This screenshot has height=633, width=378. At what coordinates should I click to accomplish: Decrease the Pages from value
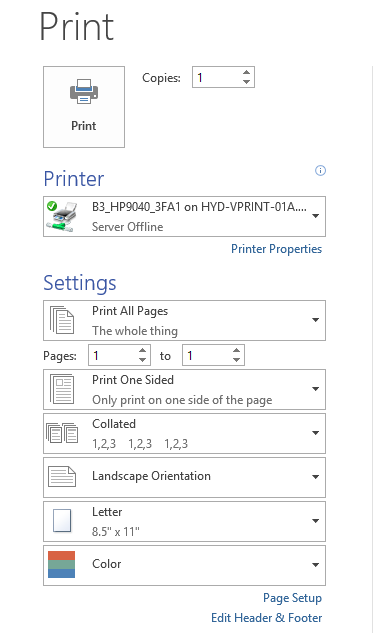pyautogui.click(x=143, y=360)
